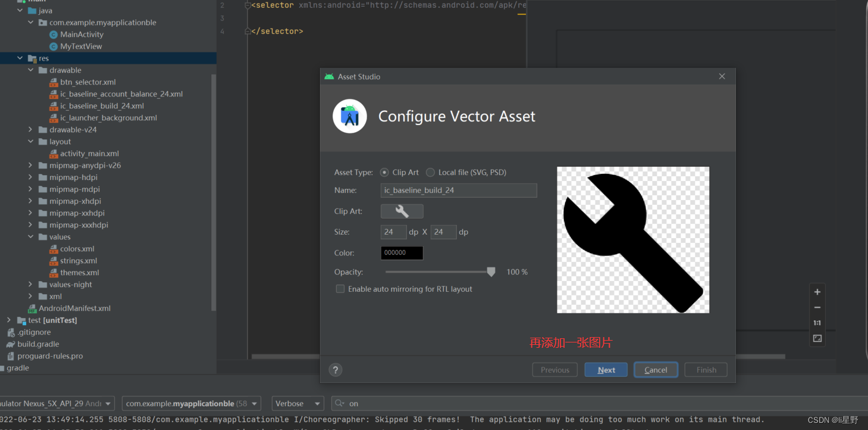This screenshot has height=430, width=868.
Task: Set the preview zoom to 1:1
Action: (817, 323)
